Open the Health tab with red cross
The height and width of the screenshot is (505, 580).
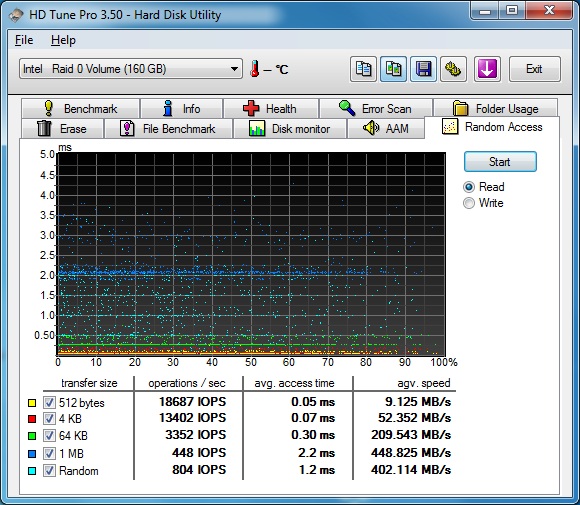271,108
